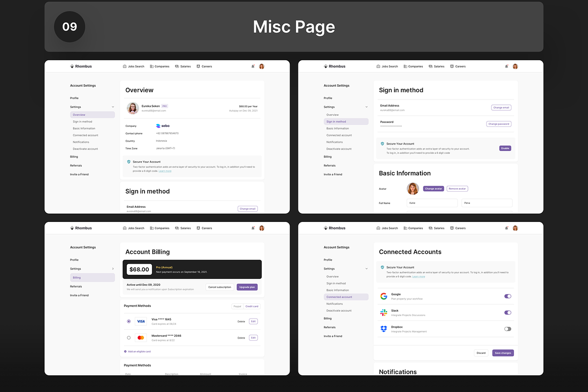The height and width of the screenshot is (392, 588).
Task: Click the Slack logo in Connected Accounts
Action: [x=384, y=313]
